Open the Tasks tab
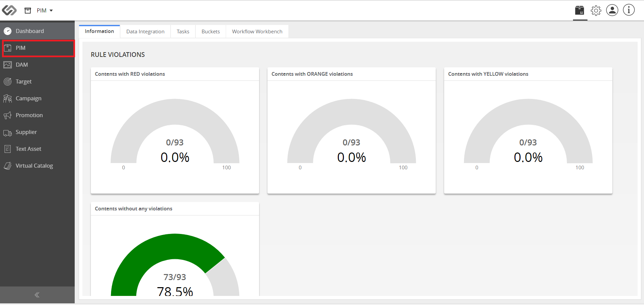644x305 pixels. tap(183, 32)
